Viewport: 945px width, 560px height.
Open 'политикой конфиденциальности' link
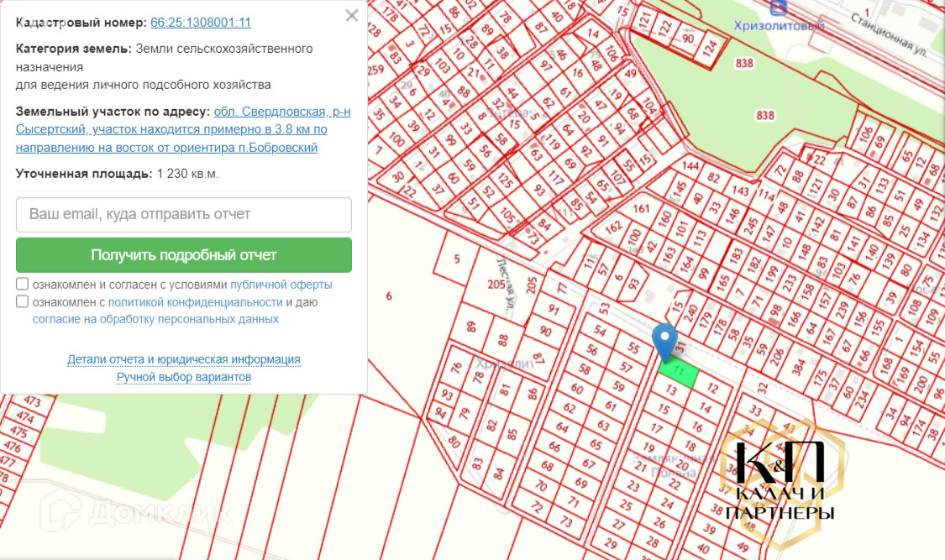[x=195, y=301]
